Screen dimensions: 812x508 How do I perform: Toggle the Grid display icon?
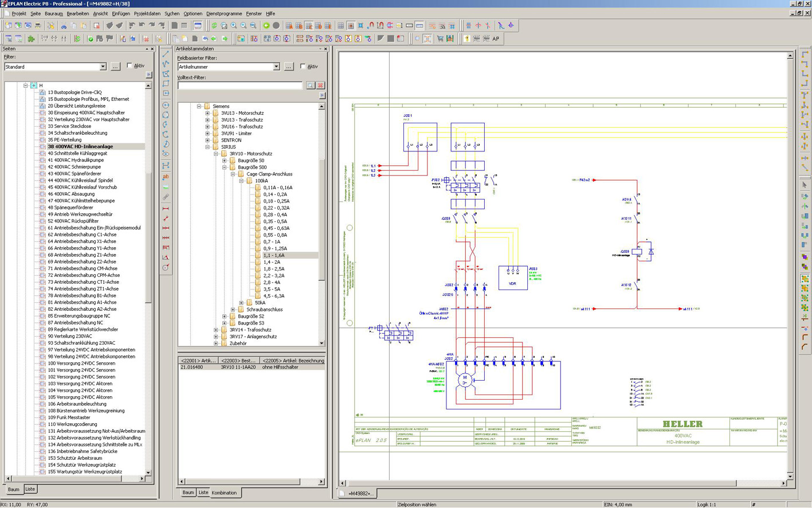tap(340, 26)
